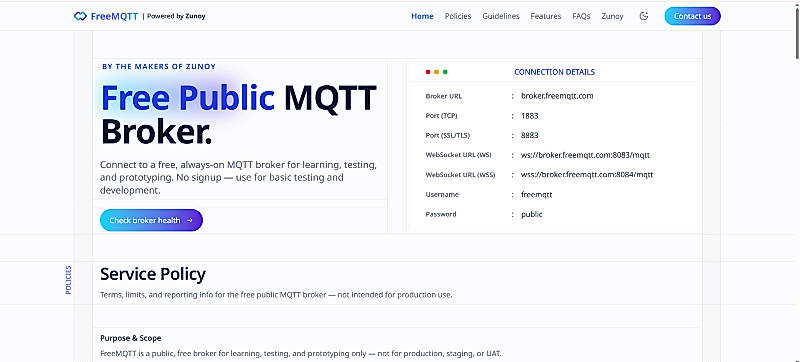Click the WebSocket WS URL value
The height and width of the screenshot is (362, 800).
(585, 155)
